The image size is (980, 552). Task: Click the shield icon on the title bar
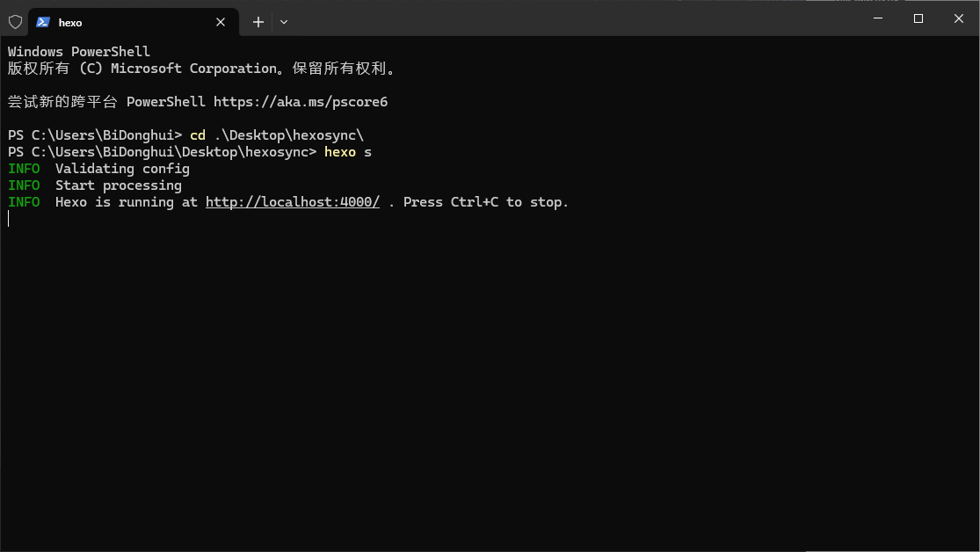tap(14, 22)
